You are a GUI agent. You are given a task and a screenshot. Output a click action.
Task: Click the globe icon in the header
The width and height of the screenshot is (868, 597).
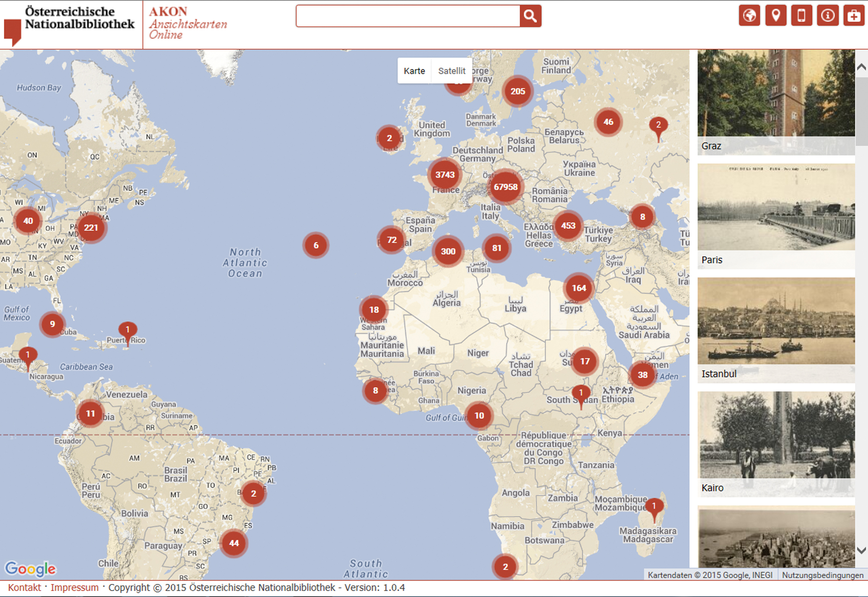point(749,16)
